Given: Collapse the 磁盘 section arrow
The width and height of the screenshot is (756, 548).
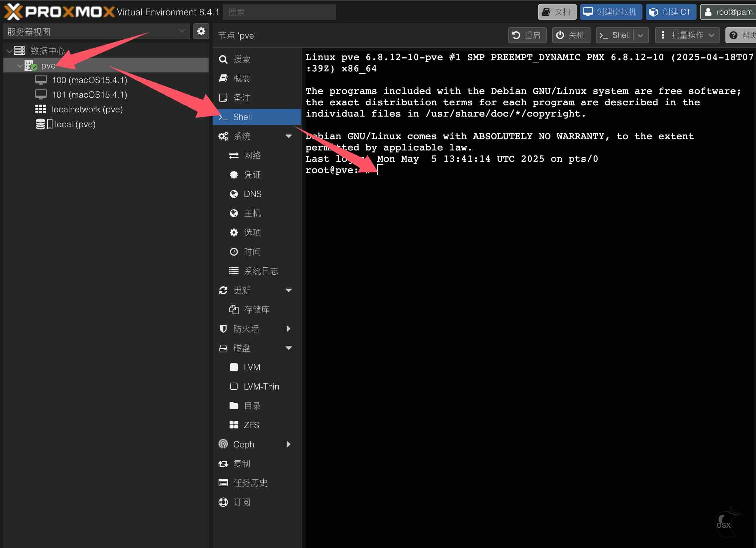Looking at the screenshot, I should [289, 348].
